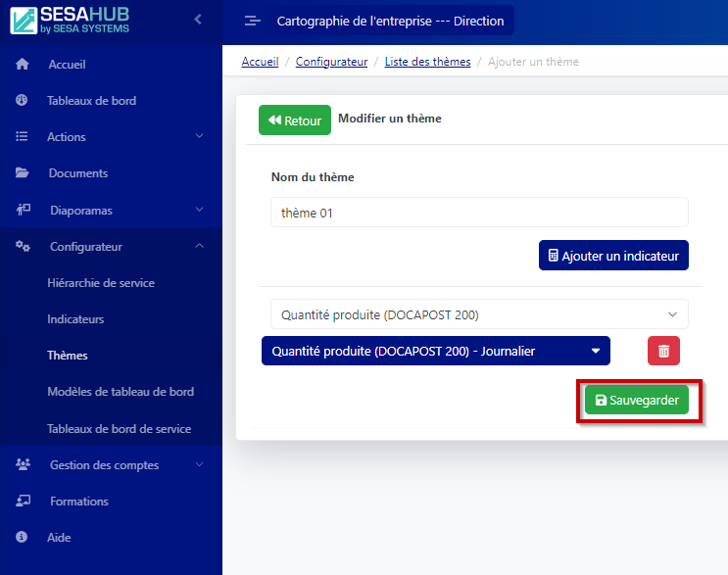Collapse the Configurateur submenu

pos(199,247)
